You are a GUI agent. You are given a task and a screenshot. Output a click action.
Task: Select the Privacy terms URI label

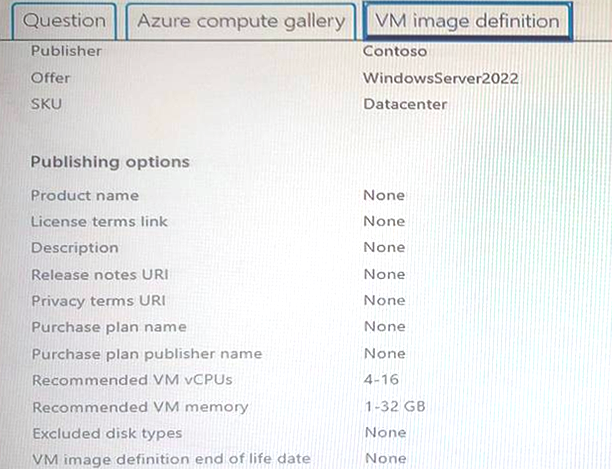pos(99,301)
